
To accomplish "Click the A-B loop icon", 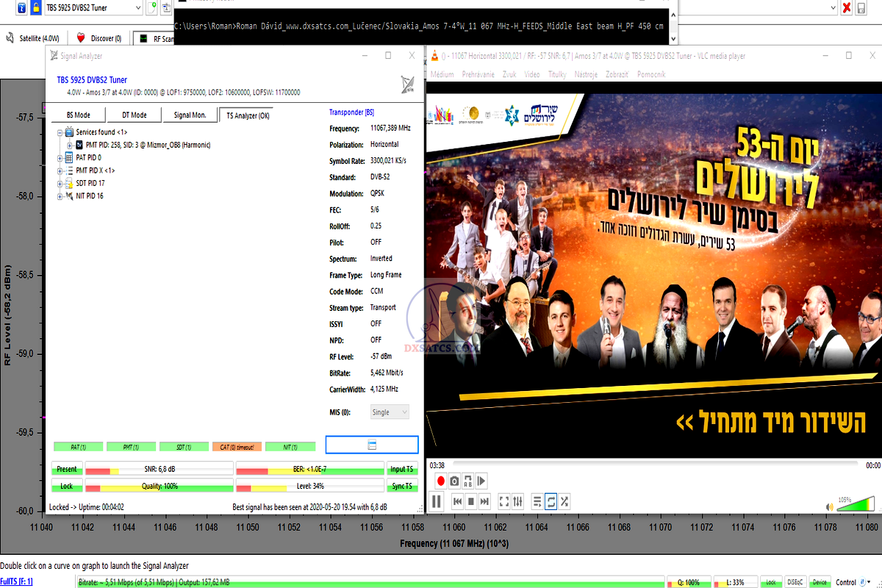I will [468, 481].
